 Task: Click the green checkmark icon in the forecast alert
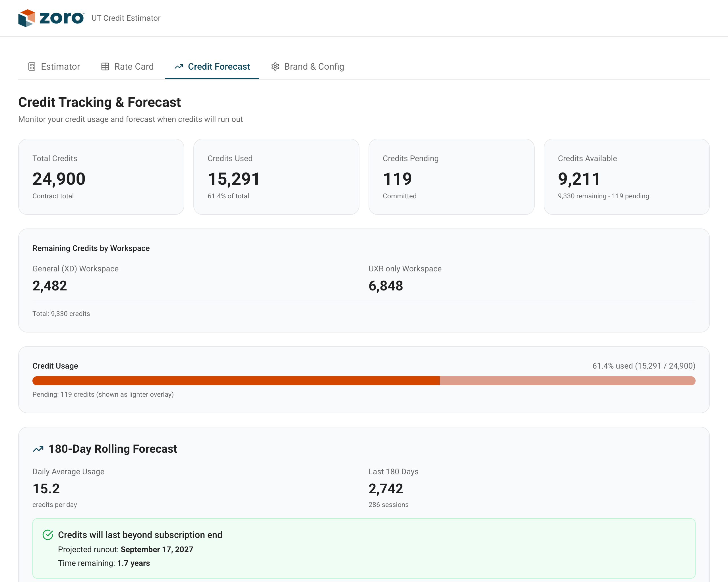pyautogui.click(x=48, y=534)
